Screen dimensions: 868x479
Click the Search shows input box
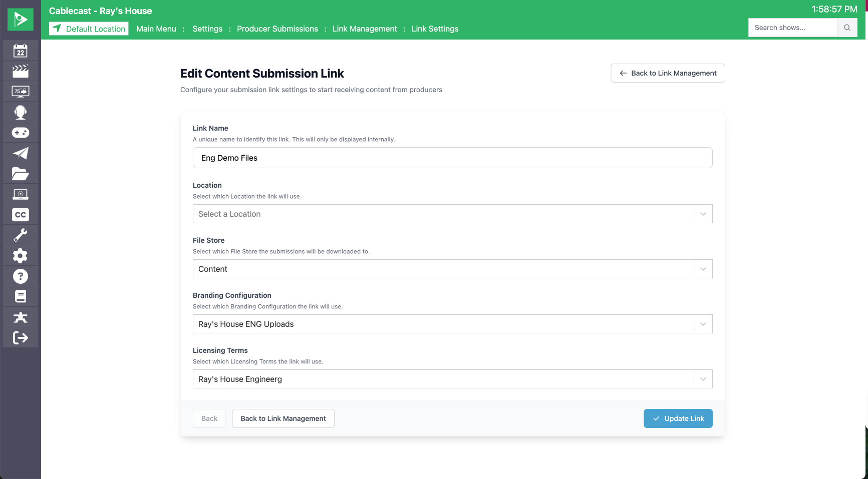pos(792,28)
